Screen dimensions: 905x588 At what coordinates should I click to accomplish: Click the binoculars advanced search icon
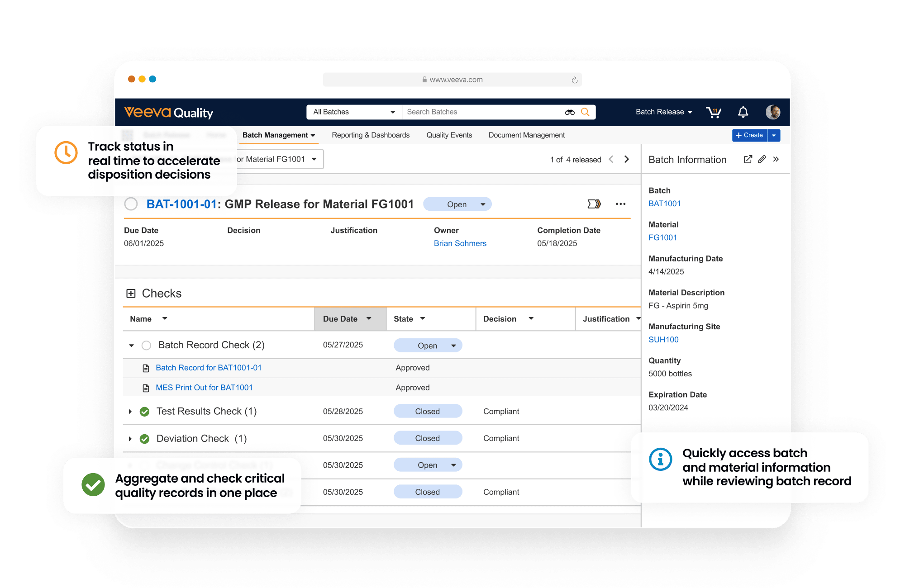pos(570,112)
